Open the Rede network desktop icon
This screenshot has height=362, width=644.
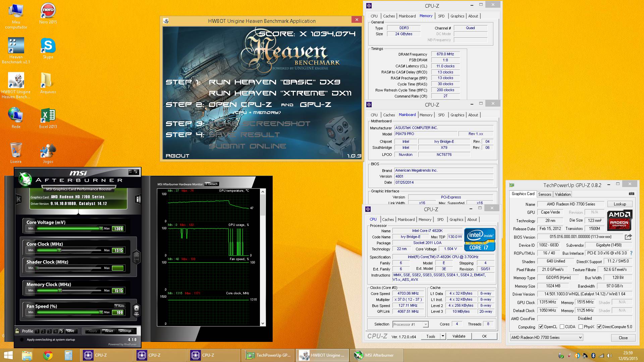pyautogui.click(x=16, y=118)
